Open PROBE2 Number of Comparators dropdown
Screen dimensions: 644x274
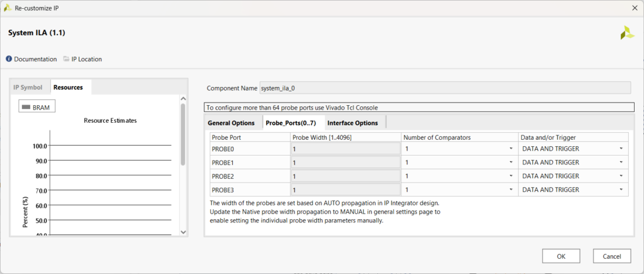(x=459, y=176)
